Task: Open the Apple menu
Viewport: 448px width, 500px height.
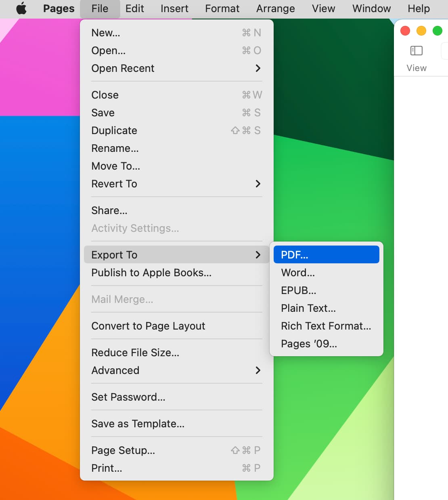Action: (x=21, y=8)
